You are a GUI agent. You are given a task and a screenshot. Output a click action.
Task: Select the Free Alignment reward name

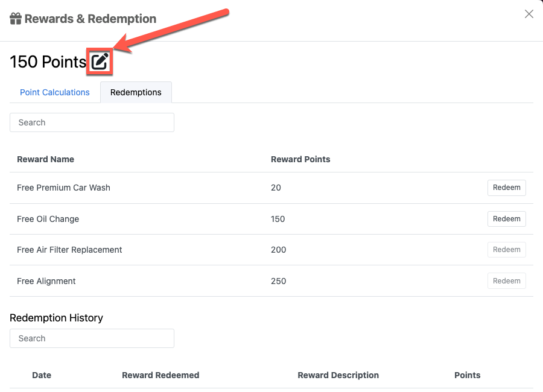tap(46, 281)
